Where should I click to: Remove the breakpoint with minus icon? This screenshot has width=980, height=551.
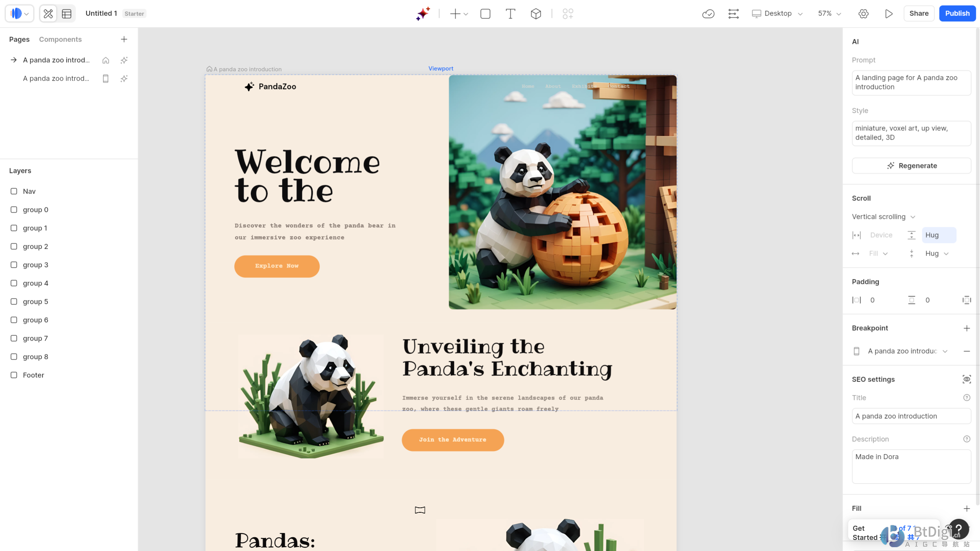[x=967, y=351]
